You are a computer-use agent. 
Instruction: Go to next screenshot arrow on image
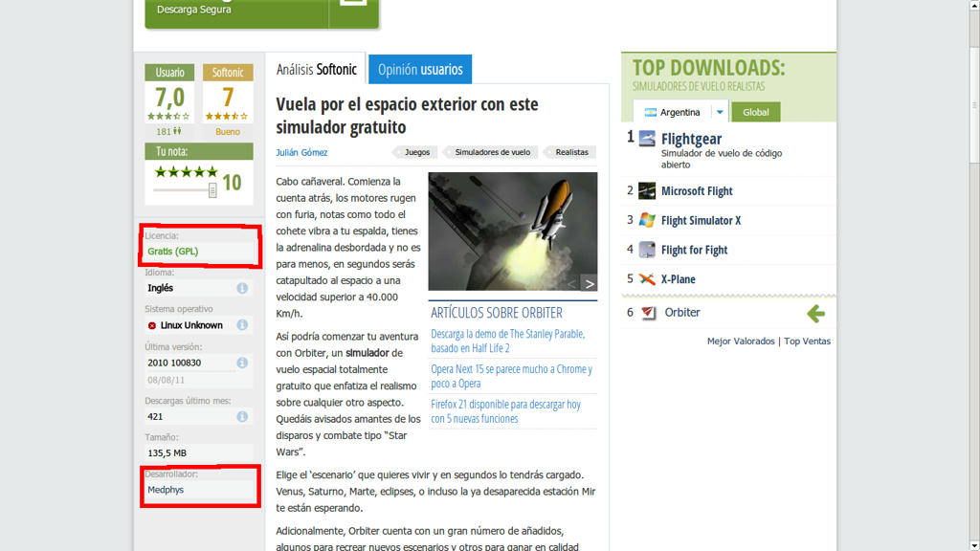coord(589,283)
